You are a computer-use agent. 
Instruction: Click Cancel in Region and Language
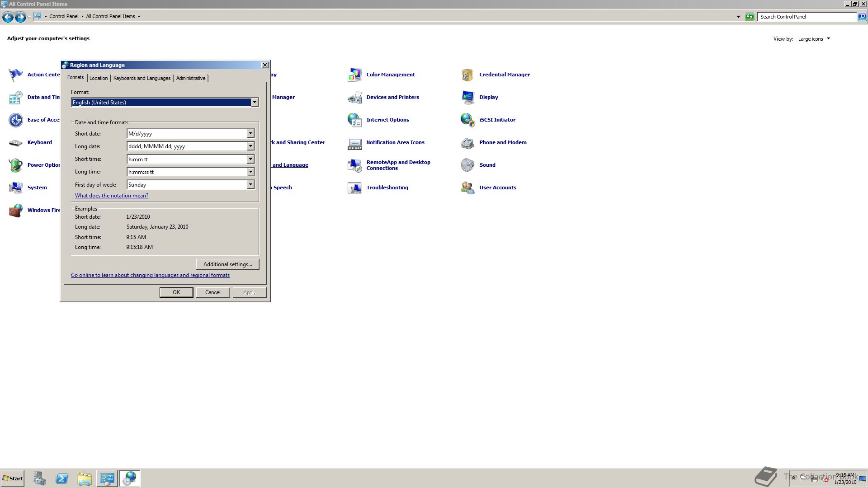[x=213, y=292]
